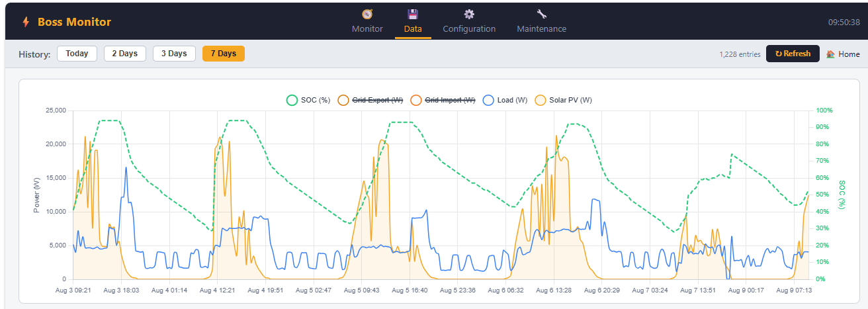This screenshot has width=868, height=309.
Task: Select Today history range
Action: pos(77,54)
